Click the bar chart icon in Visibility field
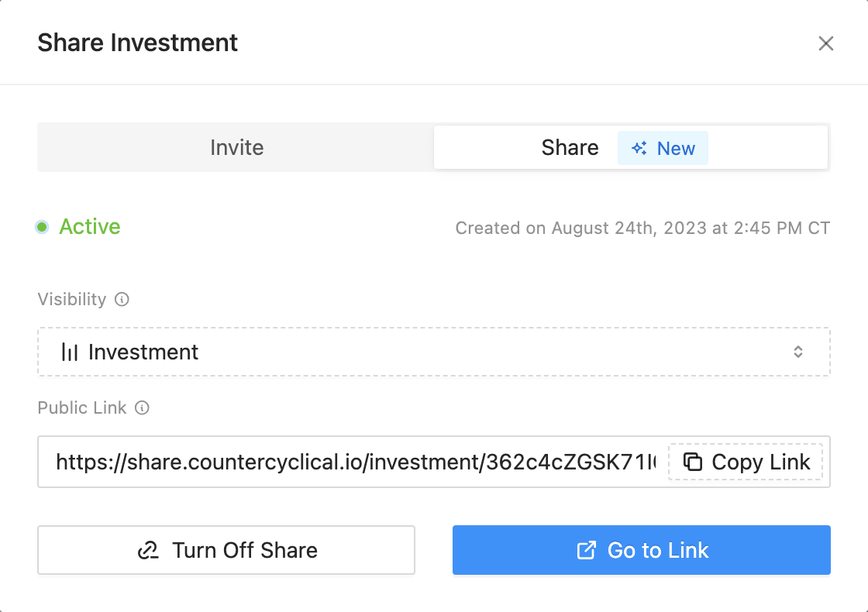The width and height of the screenshot is (868, 612). [70, 352]
